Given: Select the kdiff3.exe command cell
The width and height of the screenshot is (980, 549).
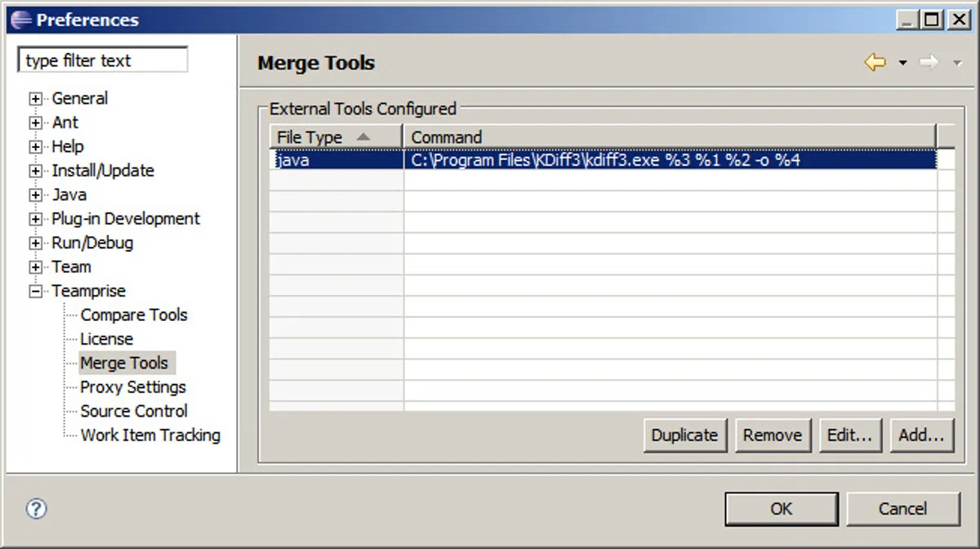Looking at the screenshot, I should pos(670,160).
